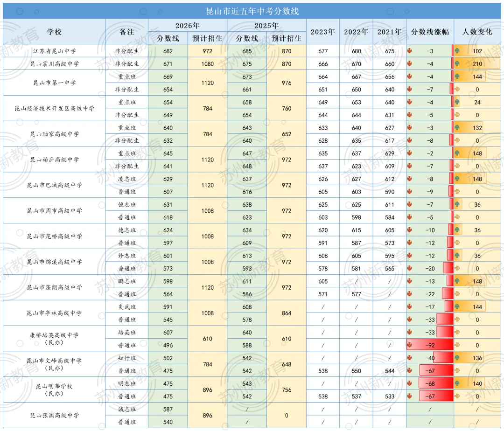The image size is (504, 431).
Task: Select the 2022年 column header
Action: pos(356,32)
